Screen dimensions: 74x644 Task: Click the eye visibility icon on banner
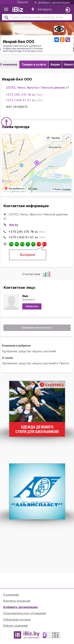tap(59, 29)
